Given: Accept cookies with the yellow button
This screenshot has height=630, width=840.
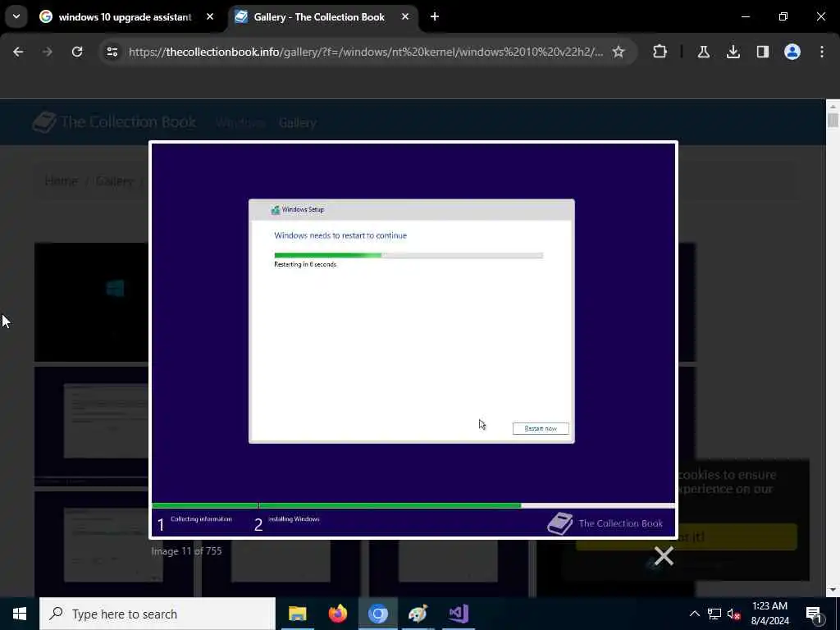Looking at the screenshot, I should pos(687,536).
